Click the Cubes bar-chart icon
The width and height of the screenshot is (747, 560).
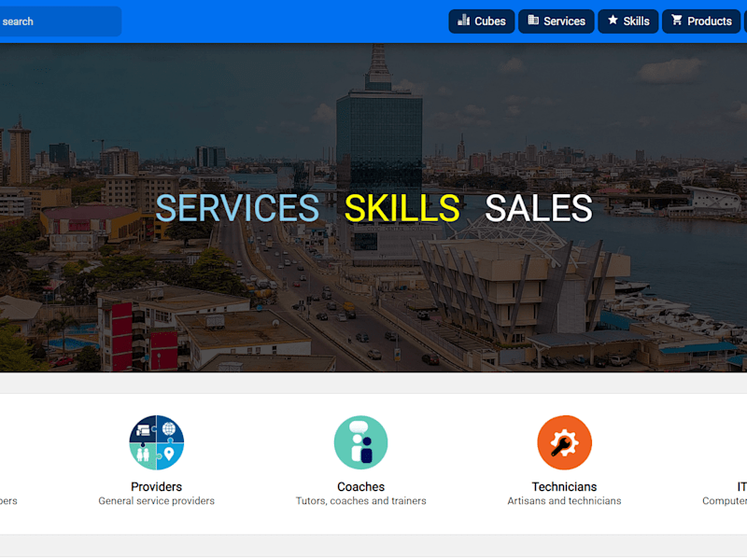tap(463, 20)
